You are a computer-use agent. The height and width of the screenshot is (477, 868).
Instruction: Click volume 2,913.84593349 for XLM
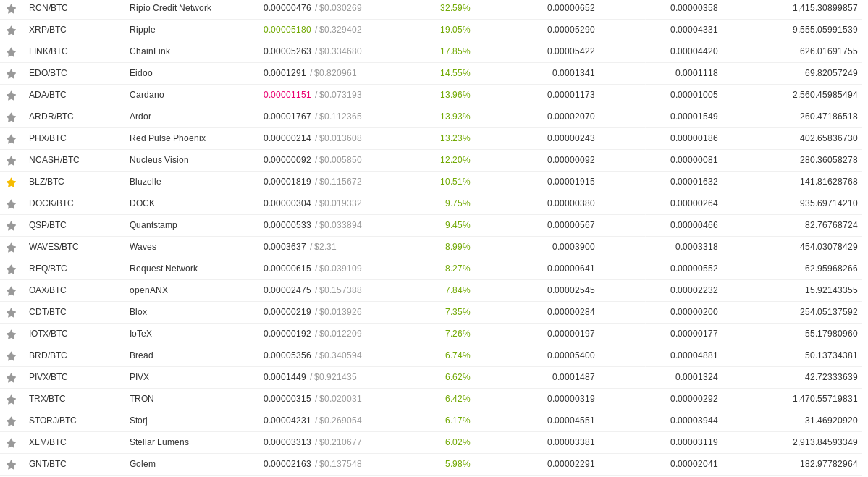825,442
